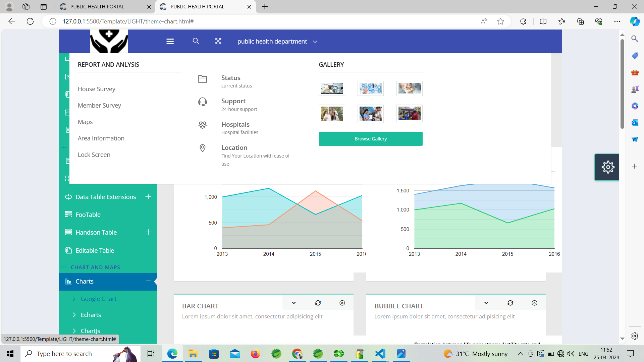Open Firefox from the taskbar
The image size is (644, 362).
255,354
